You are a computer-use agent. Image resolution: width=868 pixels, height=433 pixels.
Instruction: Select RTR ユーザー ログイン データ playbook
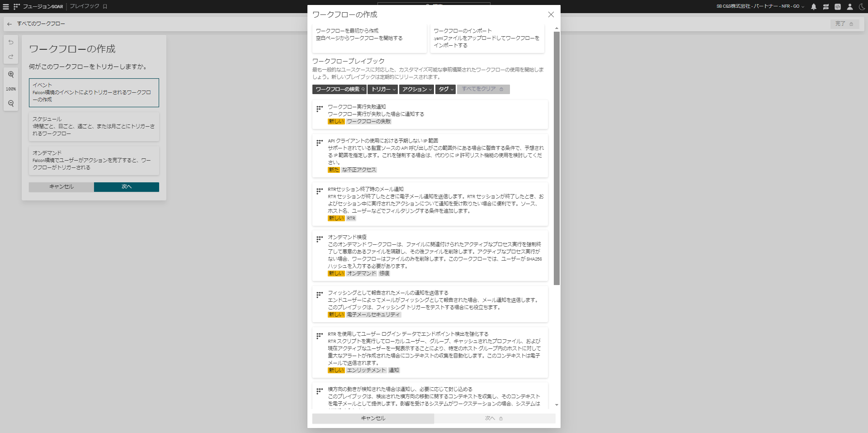tap(430, 352)
